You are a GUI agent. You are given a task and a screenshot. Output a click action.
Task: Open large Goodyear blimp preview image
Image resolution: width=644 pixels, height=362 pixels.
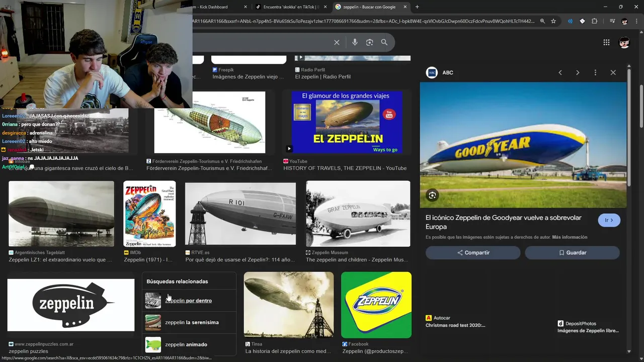coord(523,145)
